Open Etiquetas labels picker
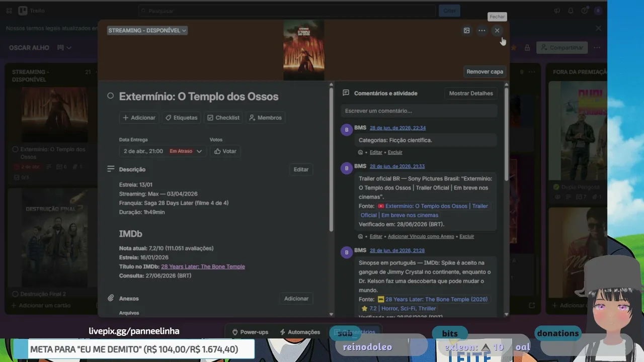Image resolution: width=644 pixels, height=362 pixels. click(x=182, y=118)
